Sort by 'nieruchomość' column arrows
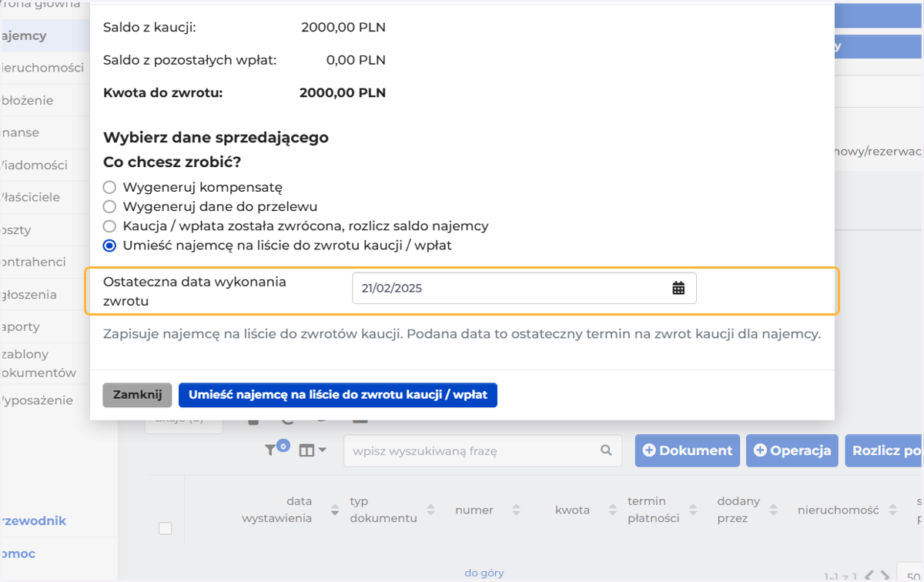This screenshot has height=582, width=924. point(892,510)
